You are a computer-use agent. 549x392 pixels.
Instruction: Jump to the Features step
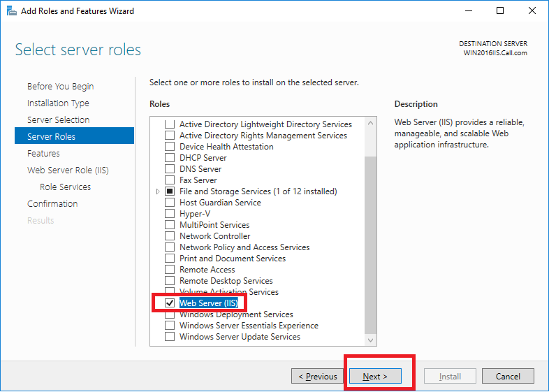43,154
